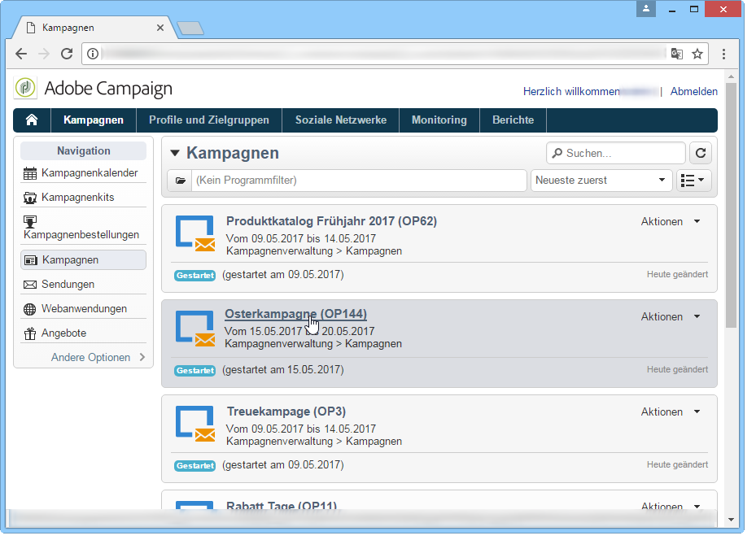Screen dimensions: 756x540
Task: Click the refresh list button beside search
Action: coord(701,153)
